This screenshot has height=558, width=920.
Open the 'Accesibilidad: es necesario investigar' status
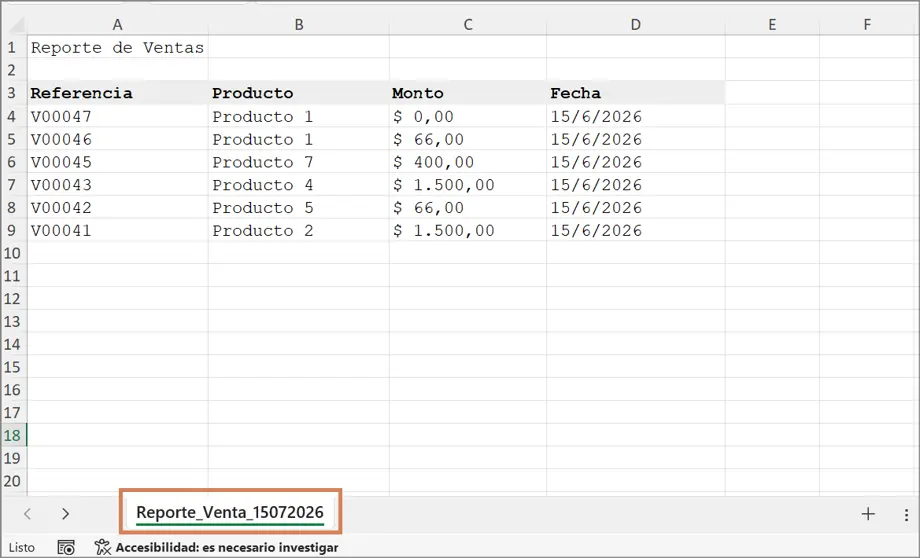coord(226,547)
